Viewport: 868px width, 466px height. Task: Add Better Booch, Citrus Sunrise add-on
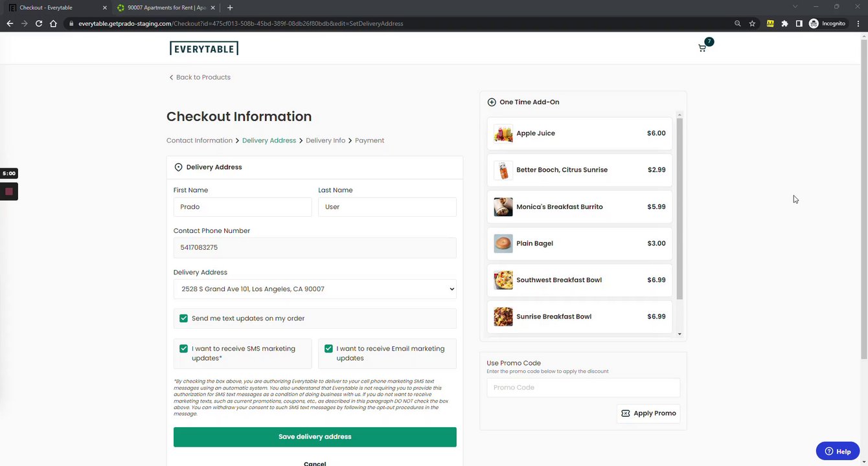click(x=580, y=170)
